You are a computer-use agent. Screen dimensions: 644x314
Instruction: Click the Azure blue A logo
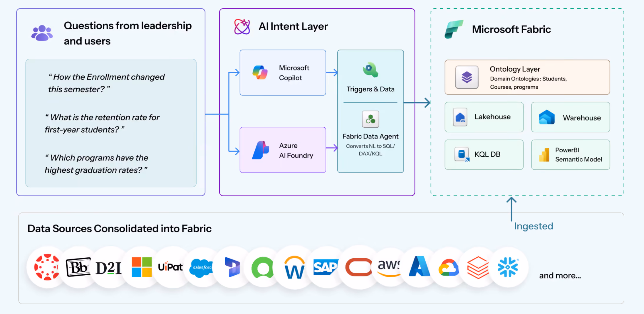tap(419, 266)
